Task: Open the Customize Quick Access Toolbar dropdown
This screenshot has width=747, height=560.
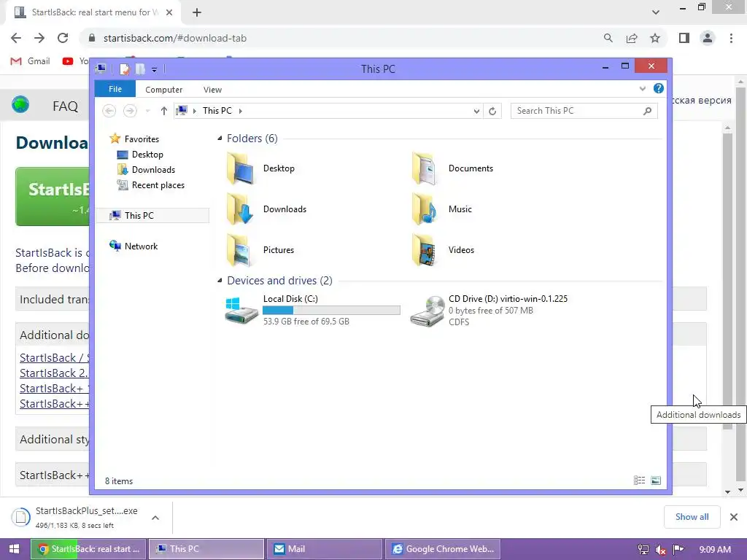Action: click(x=155, y=69)
